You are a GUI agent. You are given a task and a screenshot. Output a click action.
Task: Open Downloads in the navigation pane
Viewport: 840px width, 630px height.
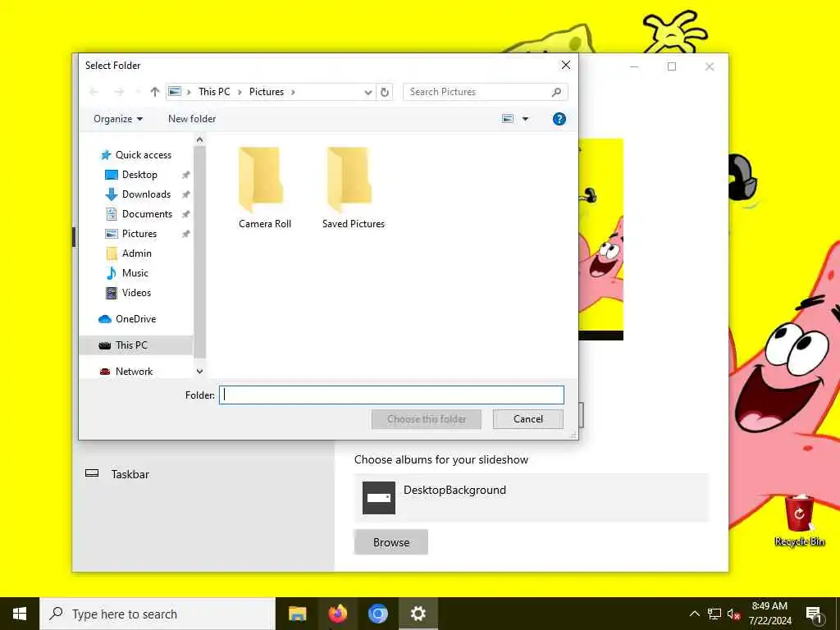pos(146,194)
